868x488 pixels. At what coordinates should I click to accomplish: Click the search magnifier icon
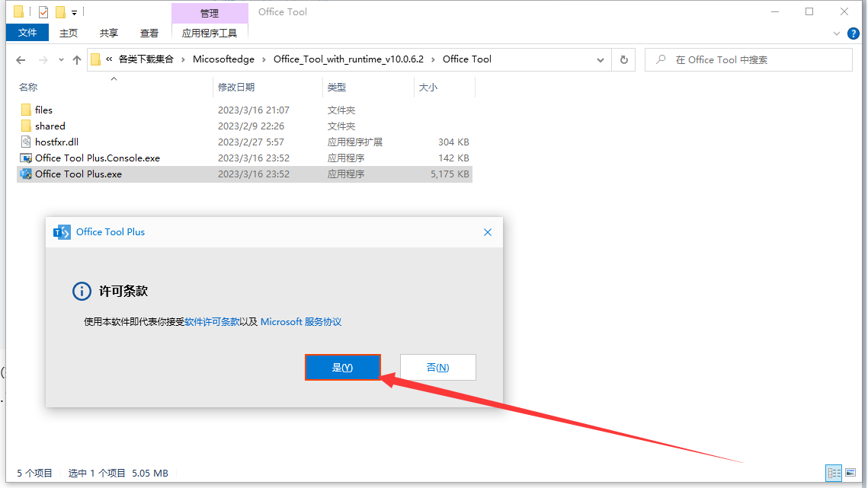(x=661, y=59)
